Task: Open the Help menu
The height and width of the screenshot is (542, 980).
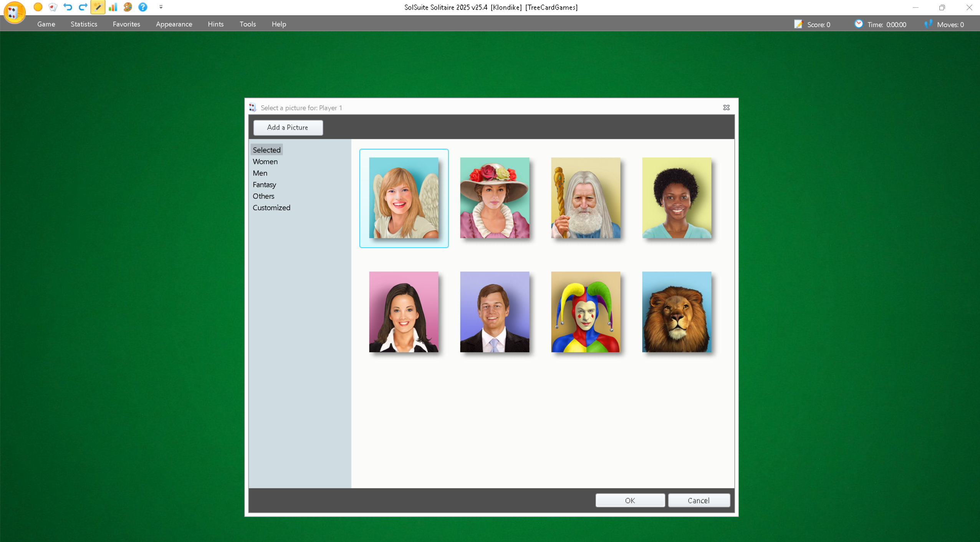Action: [x=279, y=24]
